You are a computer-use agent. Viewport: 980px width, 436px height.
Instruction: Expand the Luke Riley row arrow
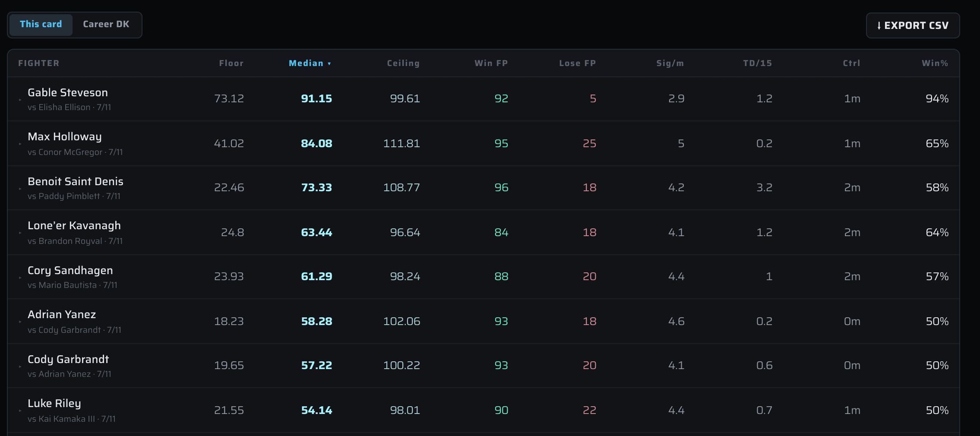click(x=20, y=411)
